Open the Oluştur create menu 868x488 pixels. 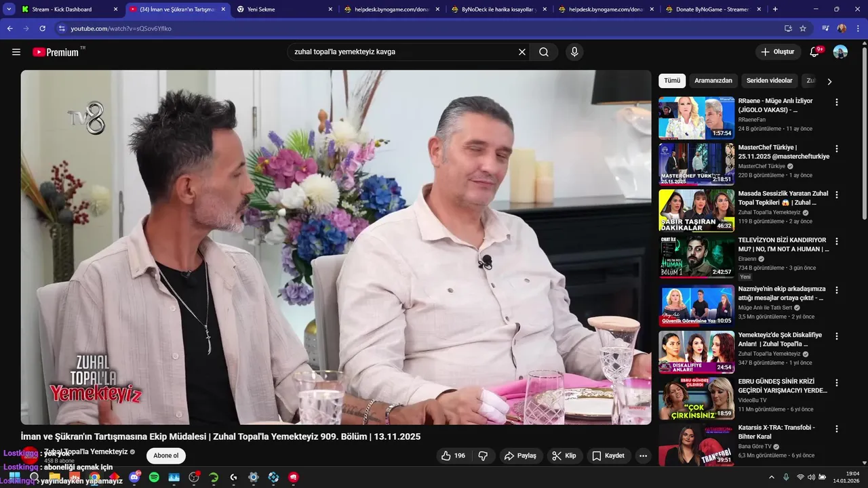tap(778, 52)
